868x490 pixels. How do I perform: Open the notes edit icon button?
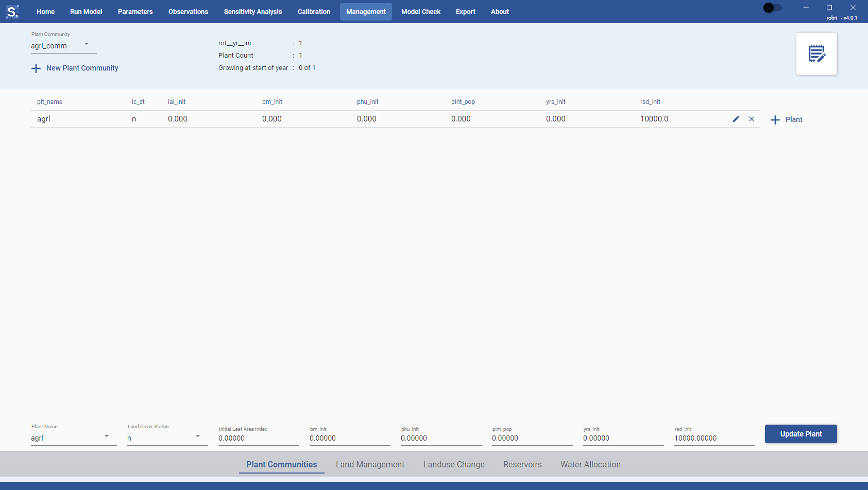[x=816, y=54]
